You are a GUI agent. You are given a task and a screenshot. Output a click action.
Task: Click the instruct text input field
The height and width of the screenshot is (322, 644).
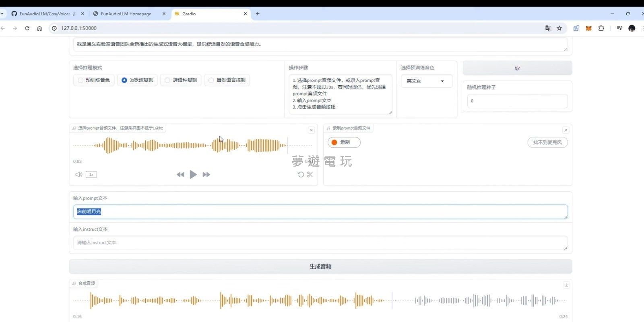(320, 243)
